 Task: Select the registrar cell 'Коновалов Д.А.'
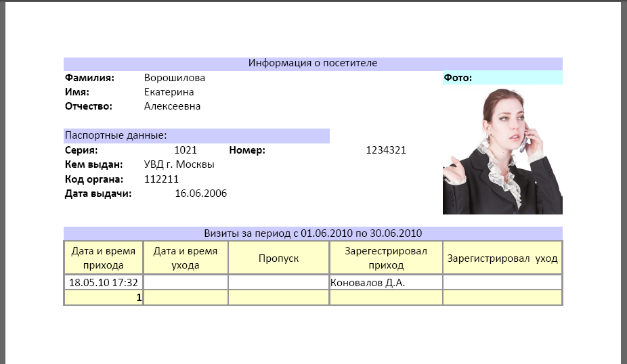pos(386,283)
